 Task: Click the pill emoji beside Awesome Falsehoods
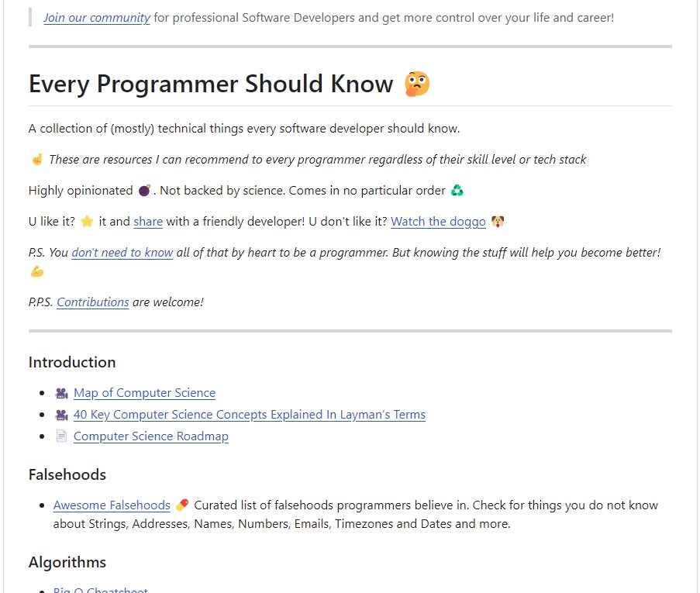[182, 505]
